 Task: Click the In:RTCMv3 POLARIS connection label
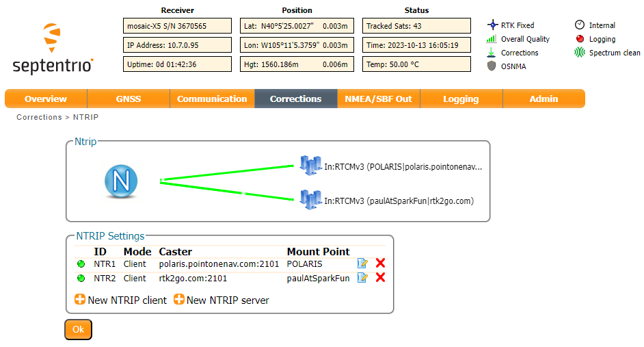[x=403, y=167]
